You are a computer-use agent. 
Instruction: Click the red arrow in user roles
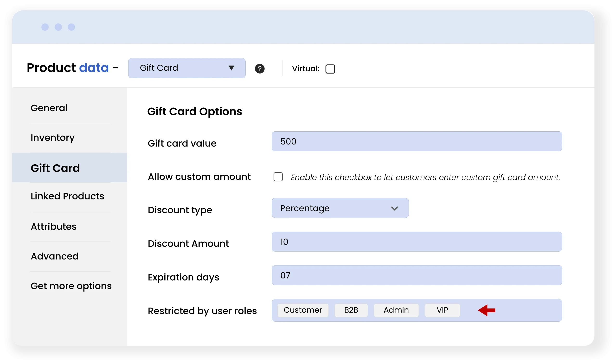(486, 310)
